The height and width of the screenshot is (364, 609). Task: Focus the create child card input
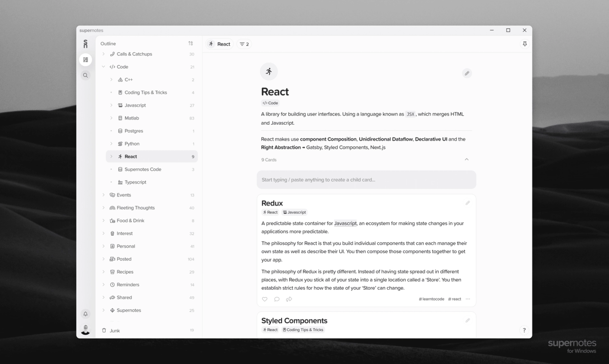point(366,180)
